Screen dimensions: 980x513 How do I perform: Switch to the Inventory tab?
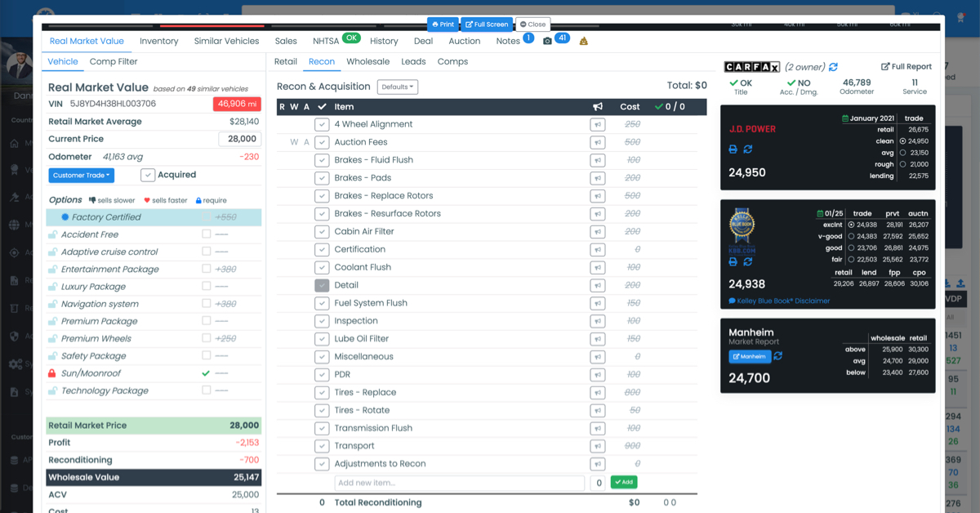(159, 41)
